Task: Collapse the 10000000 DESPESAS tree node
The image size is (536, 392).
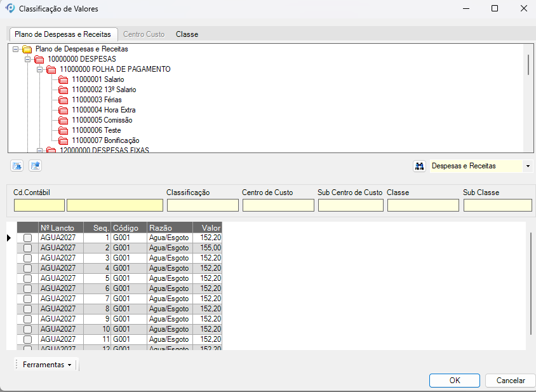Action: click(x=28, y=59)
